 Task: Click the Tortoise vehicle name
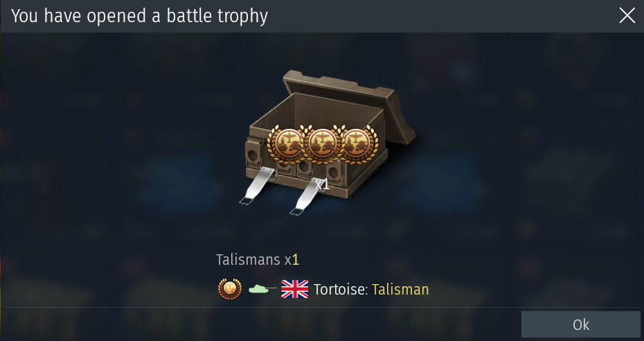(x=341, y=289)
